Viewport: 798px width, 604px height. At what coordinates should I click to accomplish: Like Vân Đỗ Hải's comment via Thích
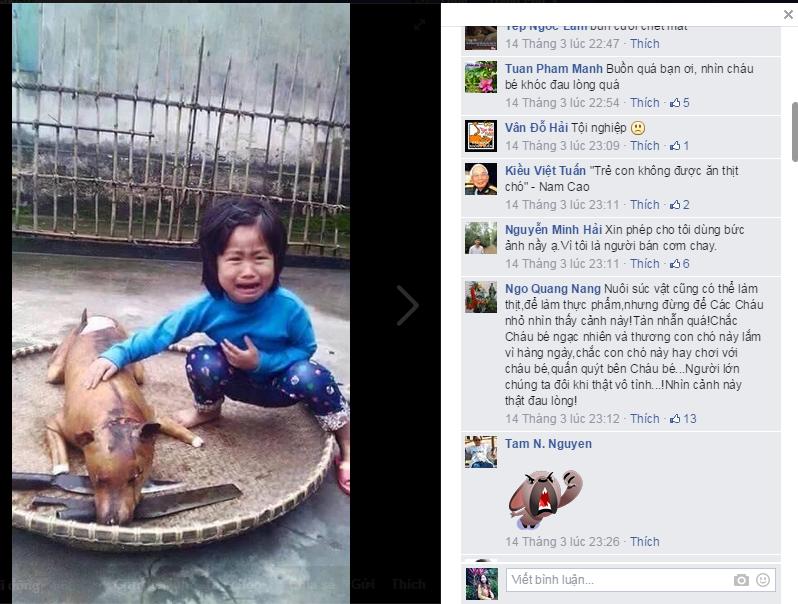point(644,146)
